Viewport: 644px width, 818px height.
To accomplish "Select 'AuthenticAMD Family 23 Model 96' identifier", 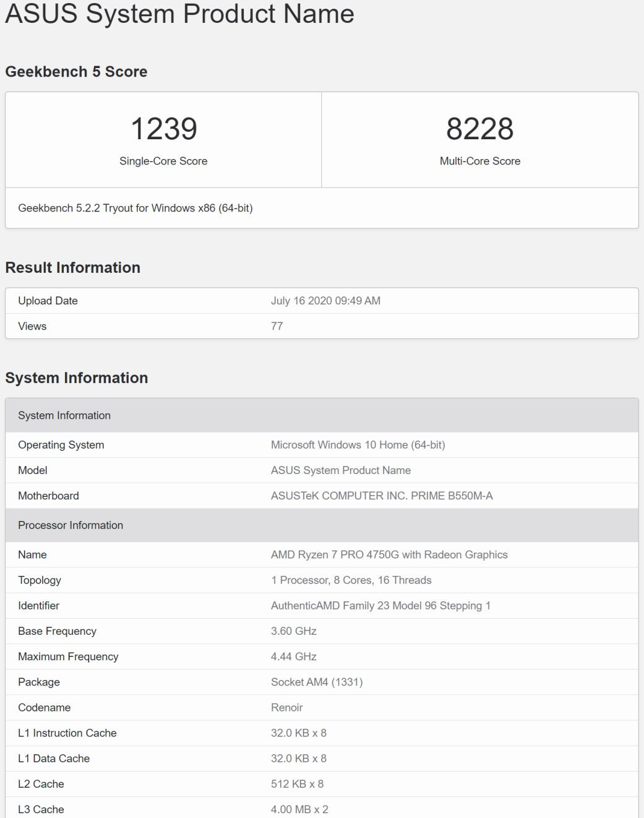I will pos(354,606).
